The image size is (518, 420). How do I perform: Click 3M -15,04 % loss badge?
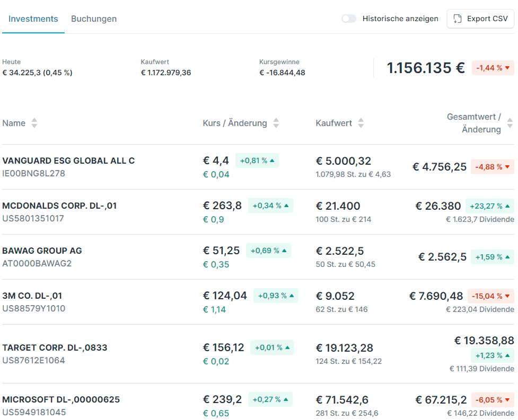point(490,296)
